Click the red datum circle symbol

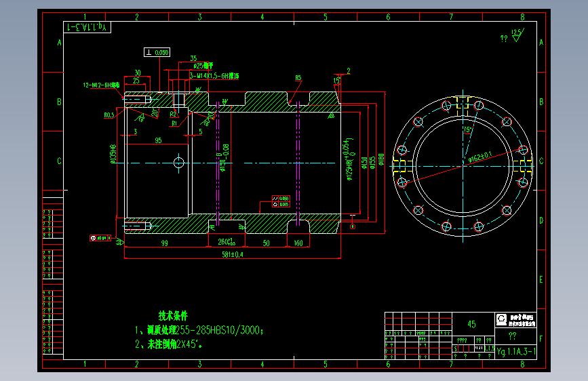(353, 226)
